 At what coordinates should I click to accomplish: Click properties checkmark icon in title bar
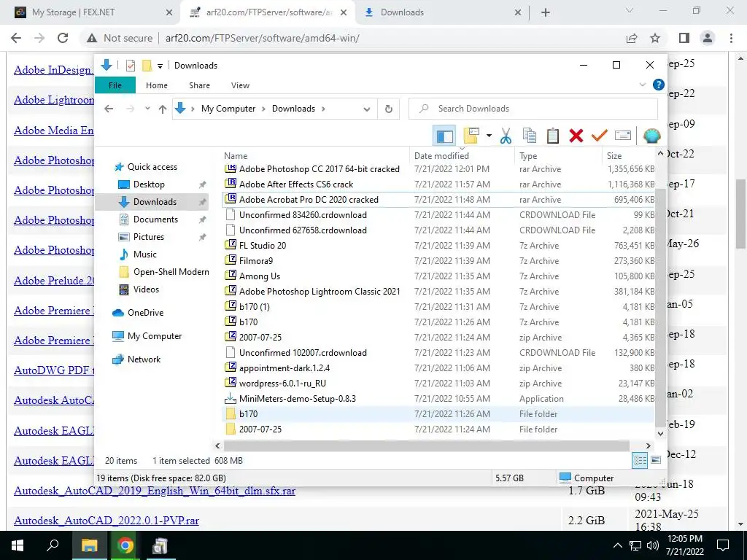point(130,66)
